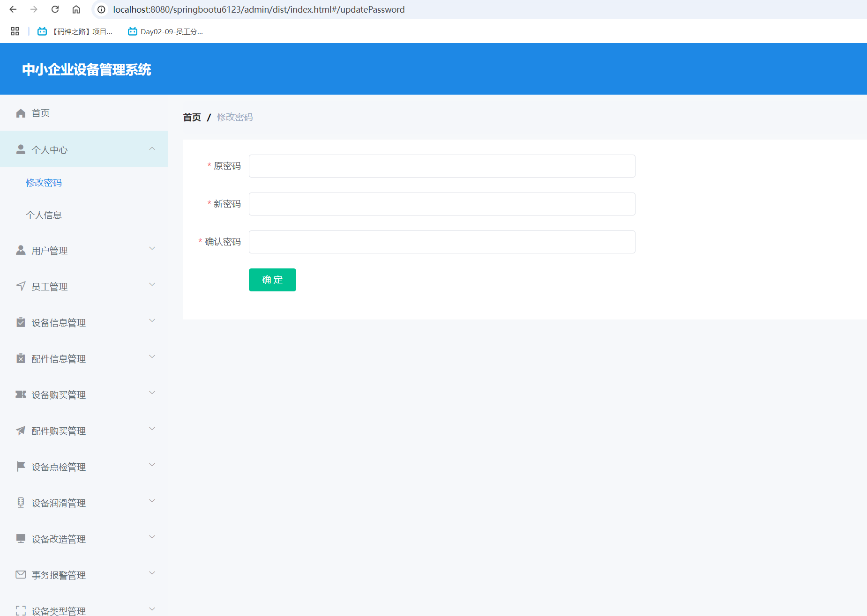Click the paper plane icon beside 配件购买管理
The image size is (867, 616).
[x=21, y=430]
